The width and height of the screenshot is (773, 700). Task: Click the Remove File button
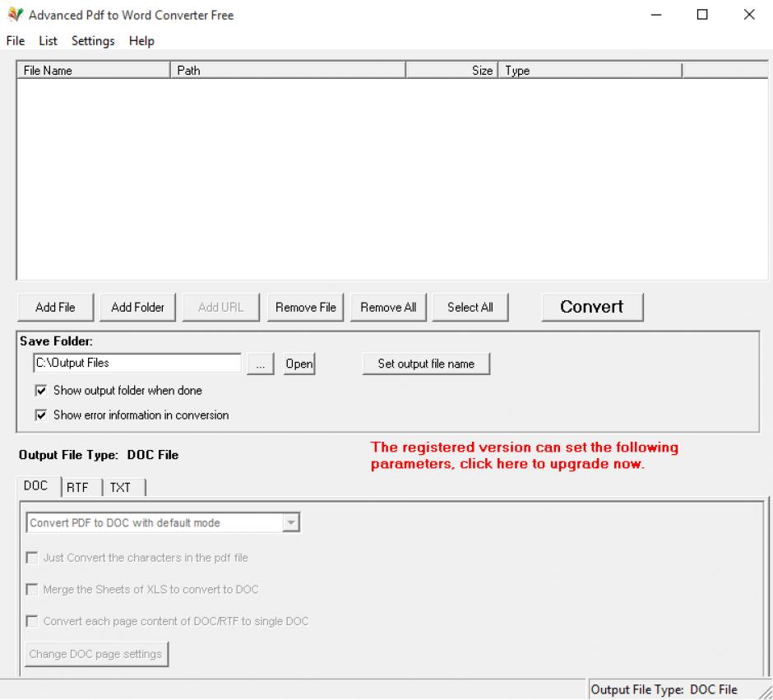[x=306, y=308]
